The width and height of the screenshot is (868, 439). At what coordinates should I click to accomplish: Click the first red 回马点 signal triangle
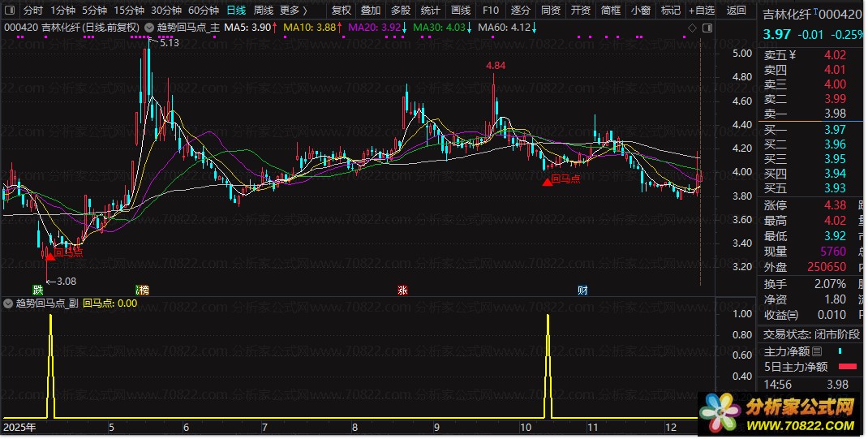tap(49, 256)
